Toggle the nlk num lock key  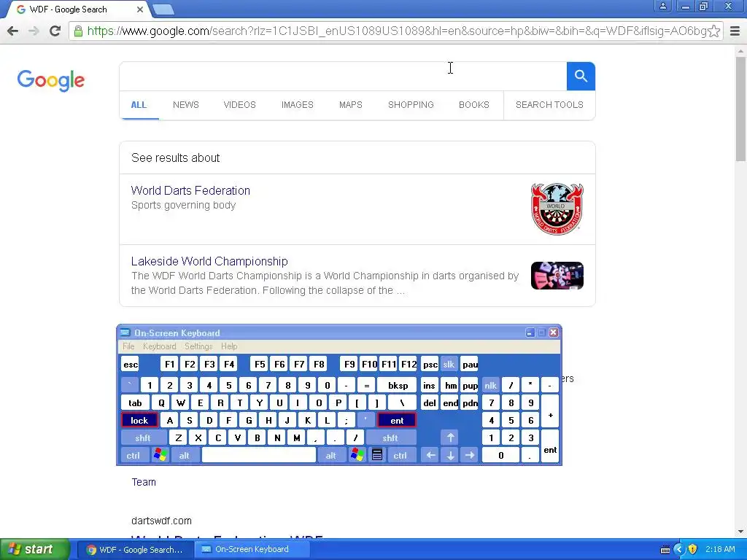[491, 386]
